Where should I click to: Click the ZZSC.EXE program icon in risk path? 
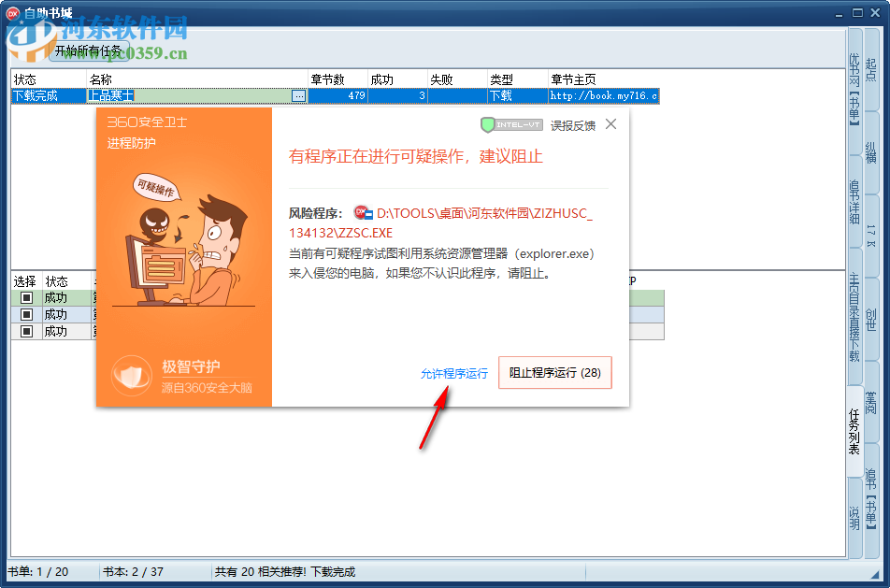pos(363,213)
